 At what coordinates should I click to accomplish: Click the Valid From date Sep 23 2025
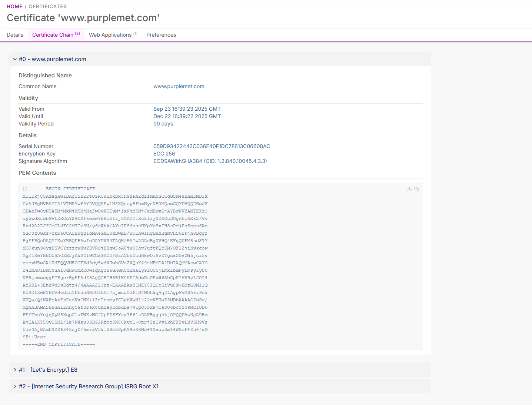pyautogui.click(x=187, y=109)
